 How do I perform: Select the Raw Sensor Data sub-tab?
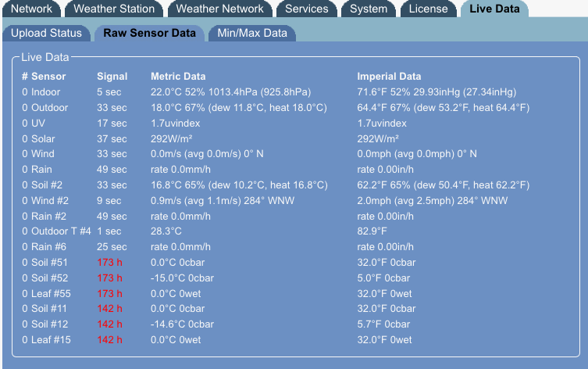pos(150,33)
